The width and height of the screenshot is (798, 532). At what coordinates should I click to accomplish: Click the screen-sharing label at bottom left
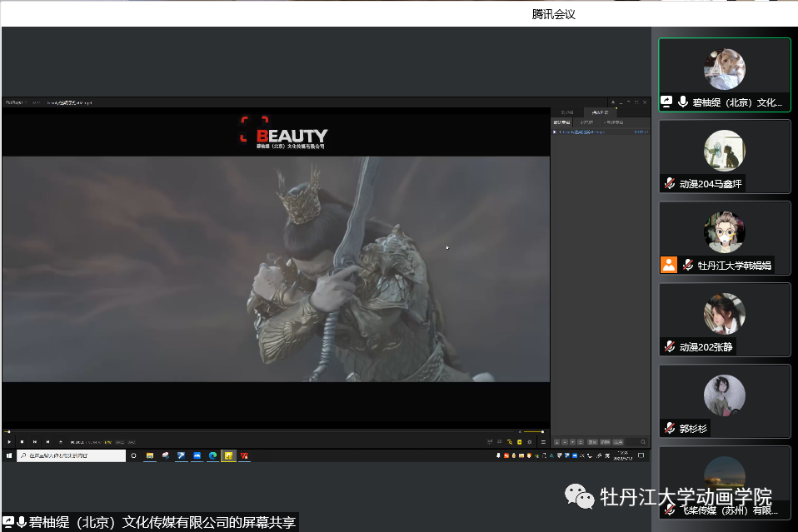point(150,522)
